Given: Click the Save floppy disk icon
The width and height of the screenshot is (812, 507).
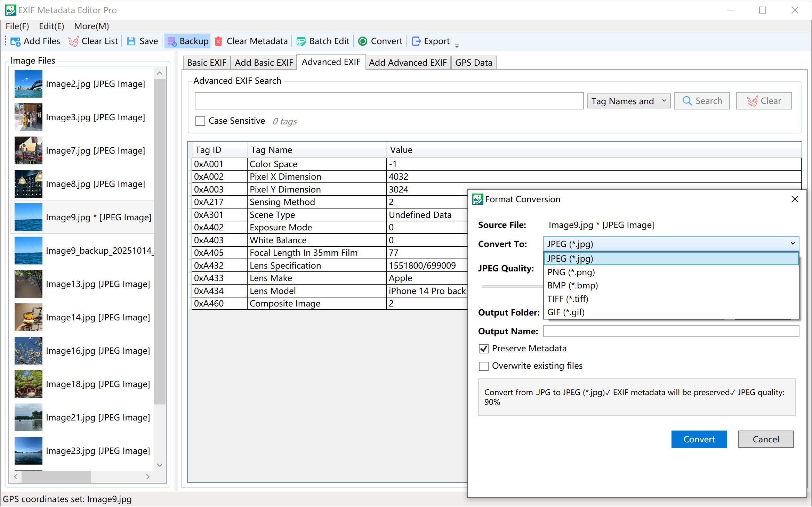Looking at the screenshot, I should click(x=131, y=41).
